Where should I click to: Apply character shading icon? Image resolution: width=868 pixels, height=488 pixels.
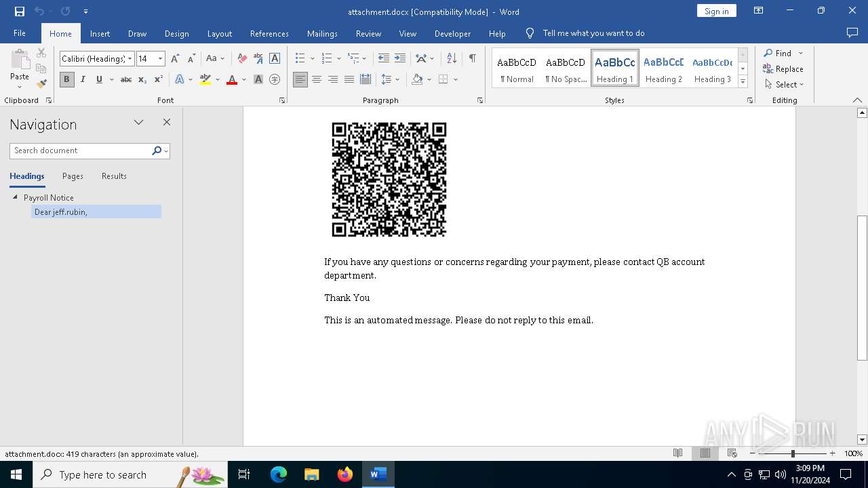[x=258, y=79]
